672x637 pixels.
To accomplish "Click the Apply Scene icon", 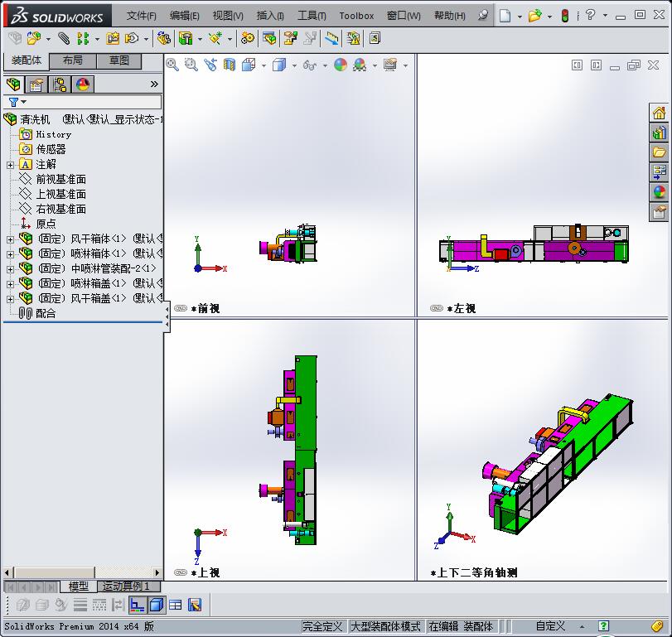I will click(360, 65).
